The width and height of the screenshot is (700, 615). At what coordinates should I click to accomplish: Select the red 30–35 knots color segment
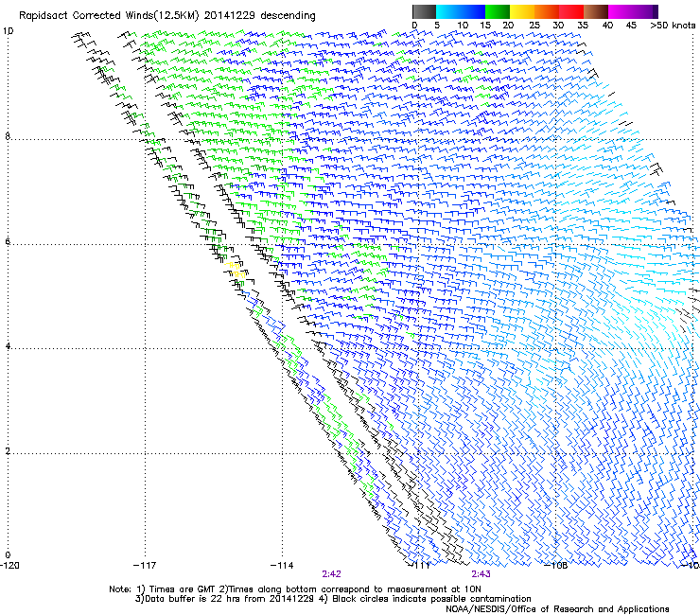[x=571, y=11]
